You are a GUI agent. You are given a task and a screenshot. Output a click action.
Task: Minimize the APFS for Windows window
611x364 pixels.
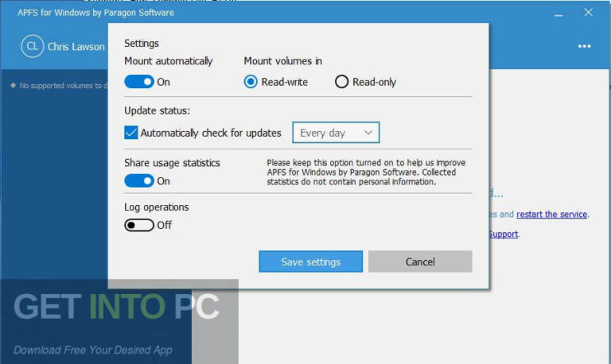click(558, 14)
